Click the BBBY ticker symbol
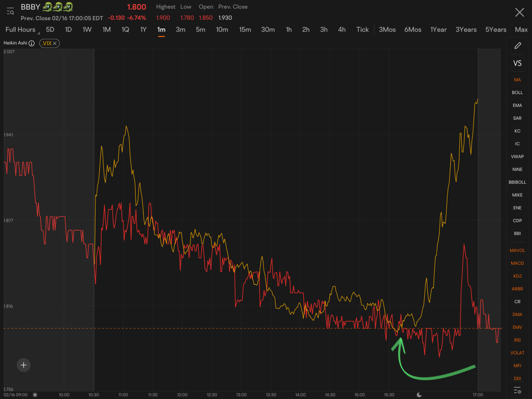This screenshot has width=532, height=399. click(30, 7)
